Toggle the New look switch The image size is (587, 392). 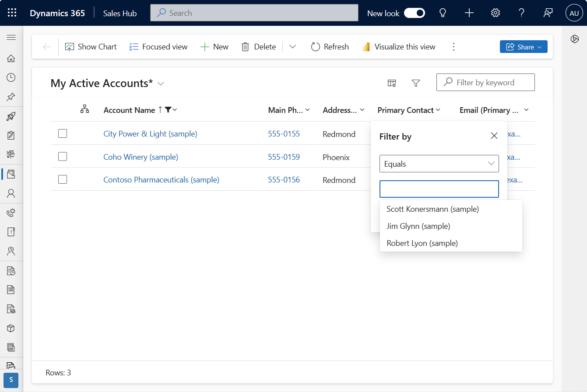point(415,13)
